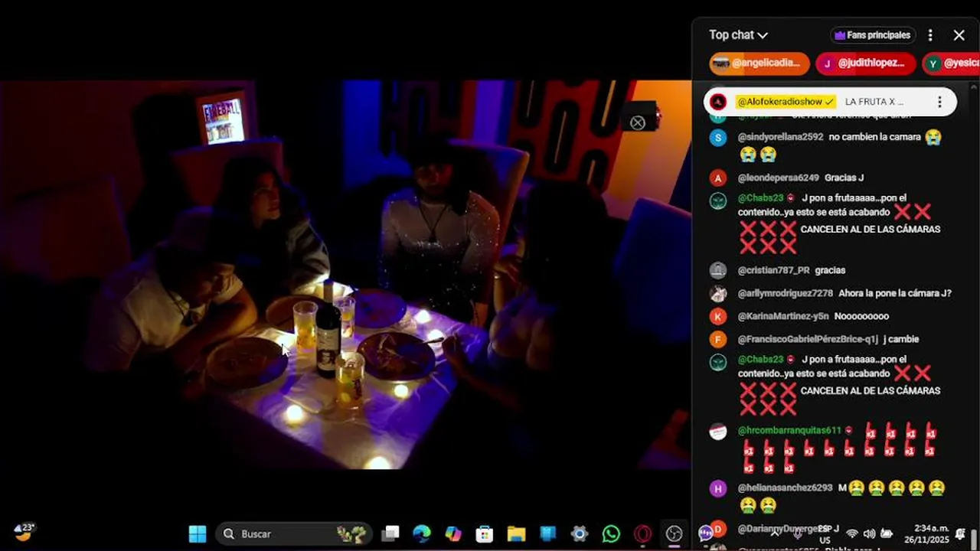Click the @KarinaMartinez-y5n avatar
Screen dimensions: 980x551
point(717,317)
